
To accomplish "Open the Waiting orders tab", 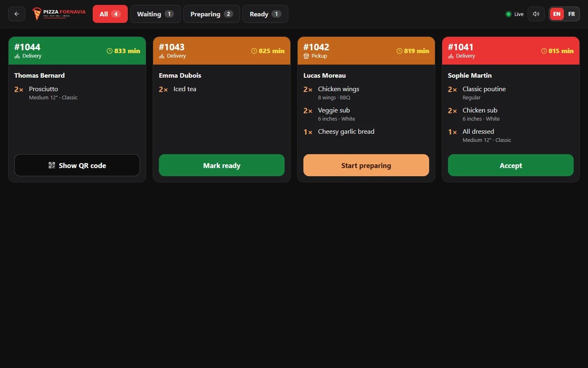I will point(156,14).
